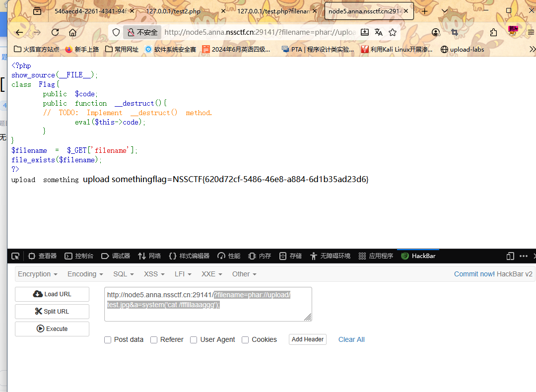Enable the Post data checkbox
Image resolution: width=536 pixels, height=392 pixels.
(x=108, y=340)
